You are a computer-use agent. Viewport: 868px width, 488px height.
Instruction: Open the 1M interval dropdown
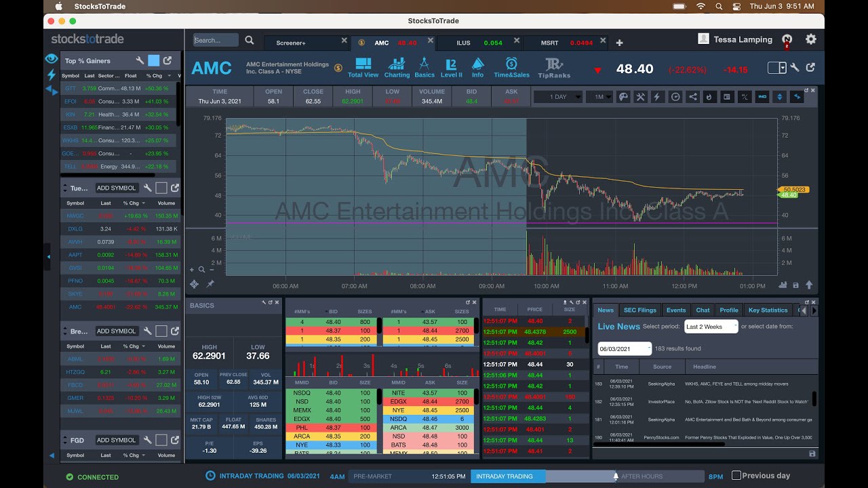click(x=599, y=97)
